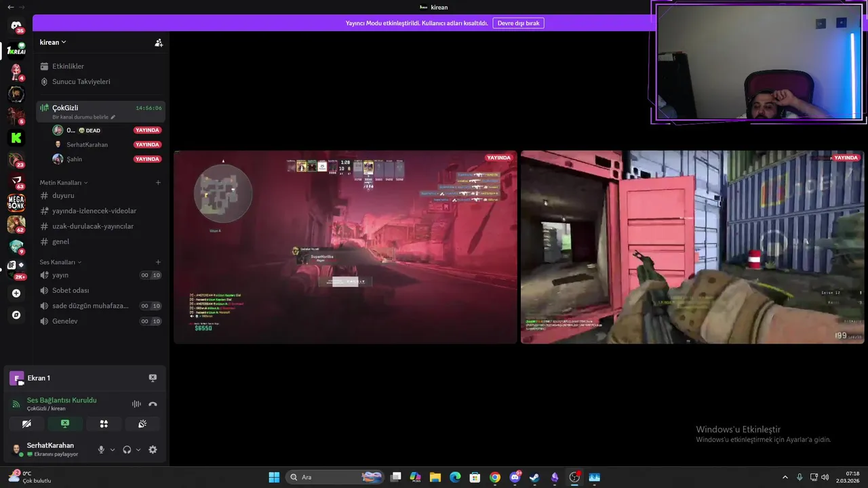
Task: Open Activities shapes icon in voice panel
Action: pos(104,424)
